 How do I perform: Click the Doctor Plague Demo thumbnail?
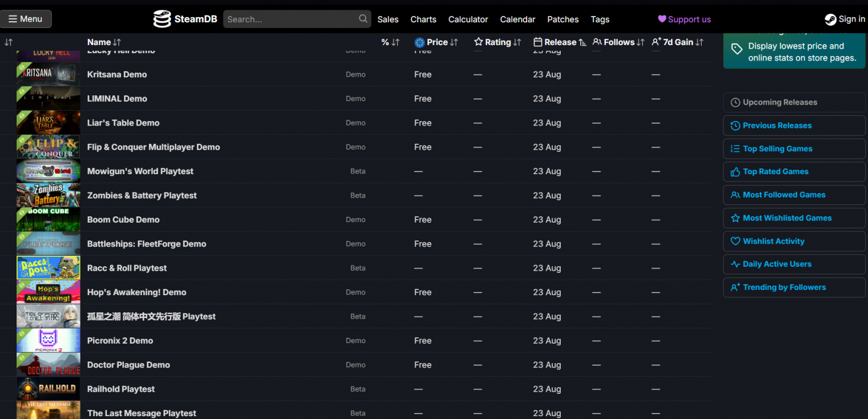click(49, 365)
